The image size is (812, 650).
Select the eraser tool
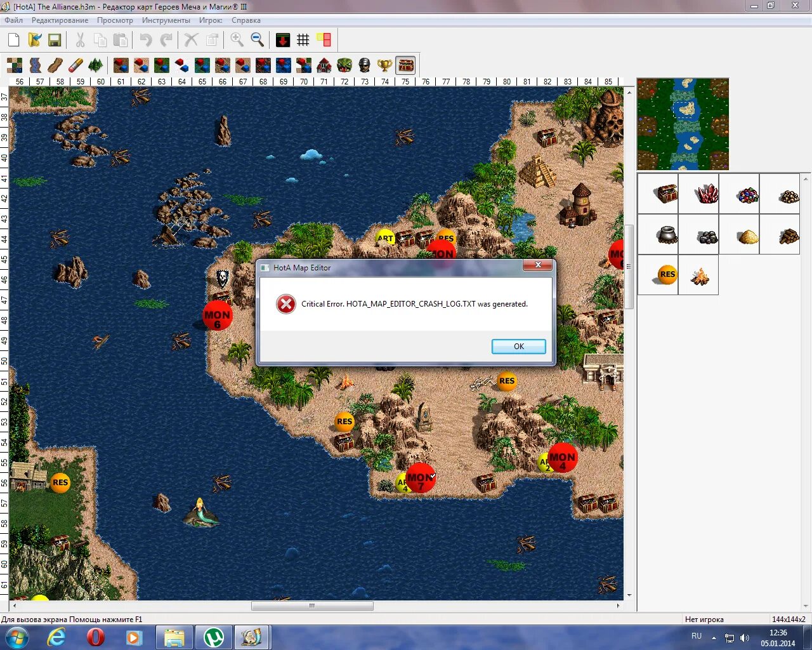pyautogui.click(x=75, y=65)
